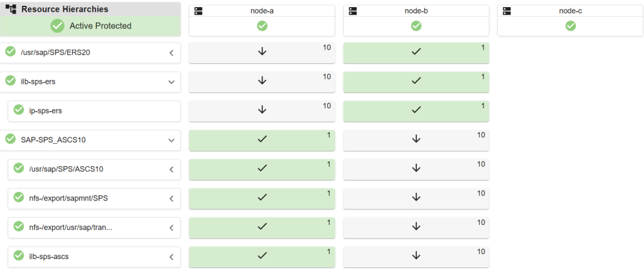The image size is (644, 272).
Task: Click the node-b server icon
Action: point(352,11)
